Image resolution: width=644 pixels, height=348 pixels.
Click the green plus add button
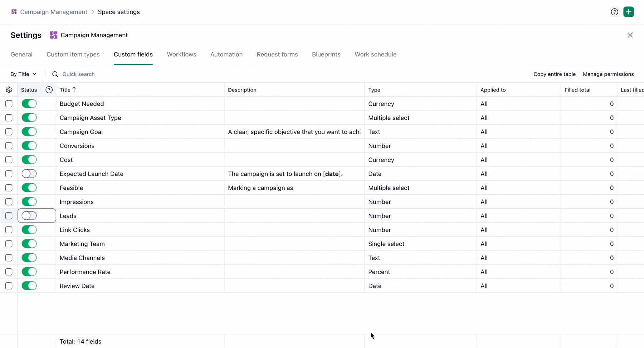pyautogui.click(x=629, y=12)
